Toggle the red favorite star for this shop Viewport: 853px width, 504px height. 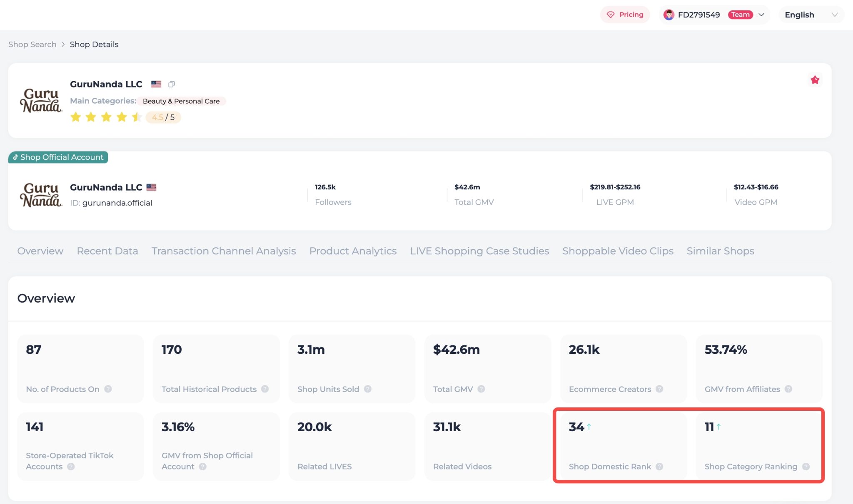[815, 80]
